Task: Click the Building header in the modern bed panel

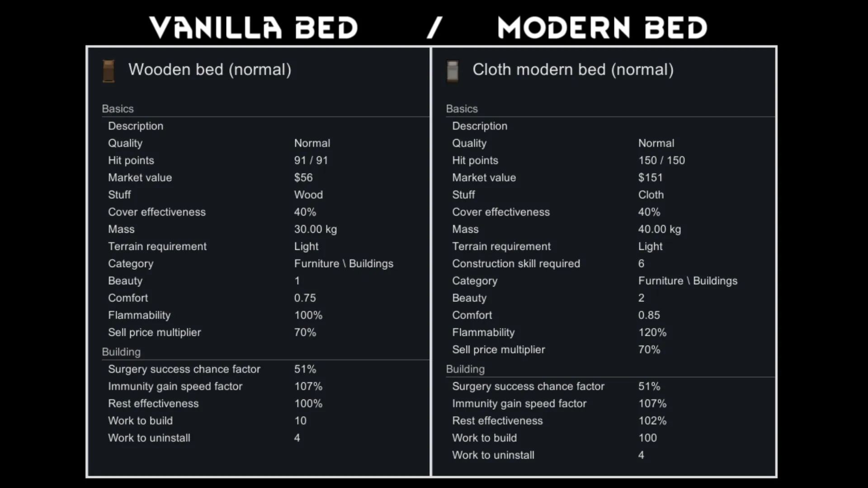Action: 465,369
